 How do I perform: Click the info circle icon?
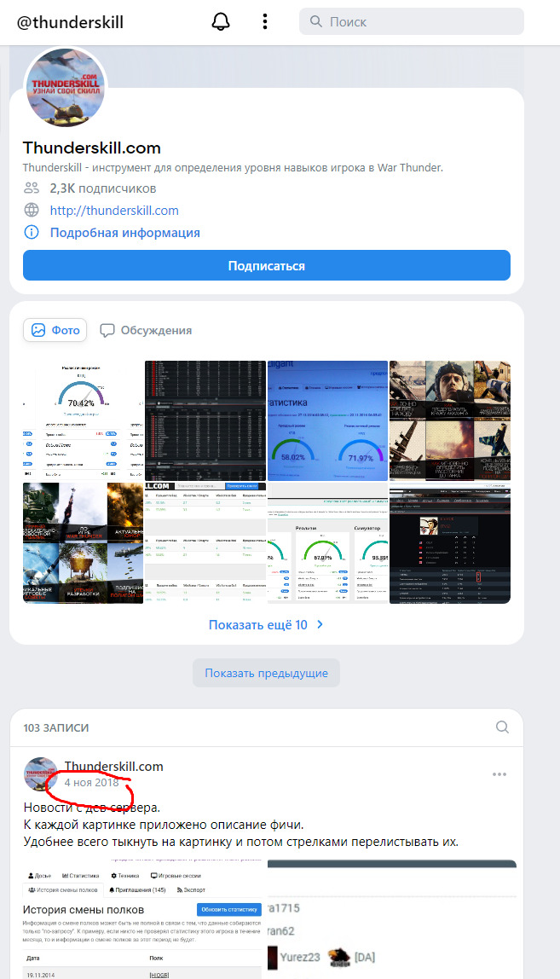pos(32,232)
